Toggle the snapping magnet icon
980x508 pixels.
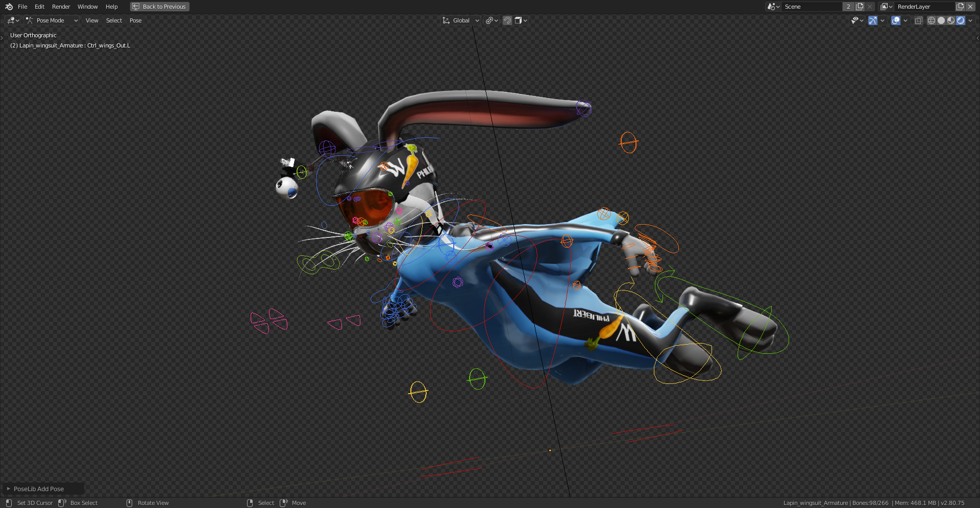[x=507, y=20]
